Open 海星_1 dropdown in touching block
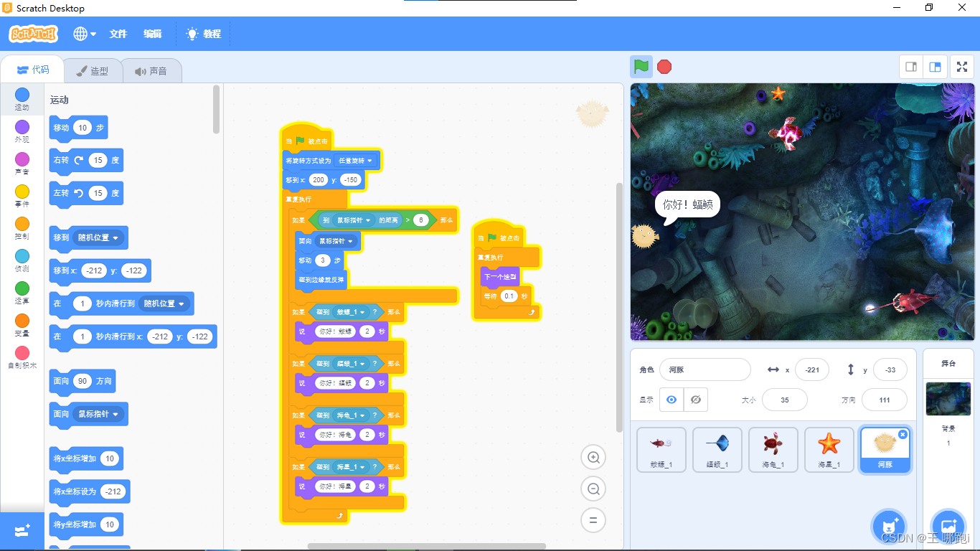This screenshot has height=551, width=980. click(x=352, y=467)
